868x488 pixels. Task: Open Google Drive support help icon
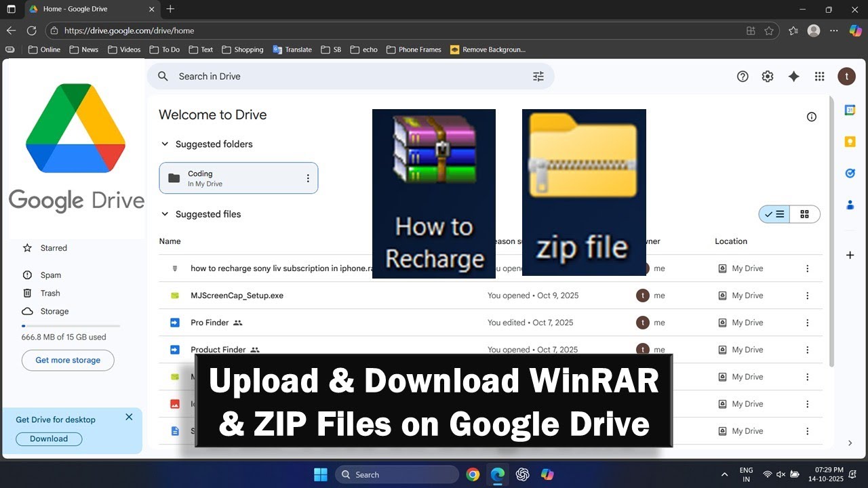(x=743, y=77)
